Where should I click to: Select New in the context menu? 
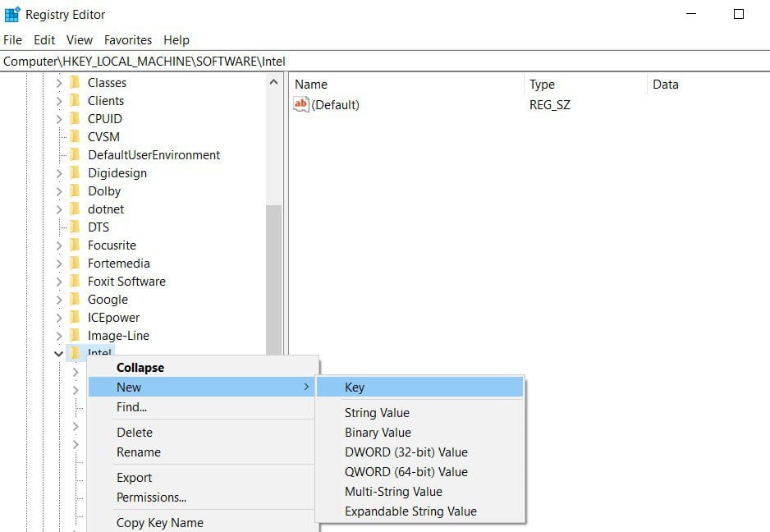tap(201, 387)
